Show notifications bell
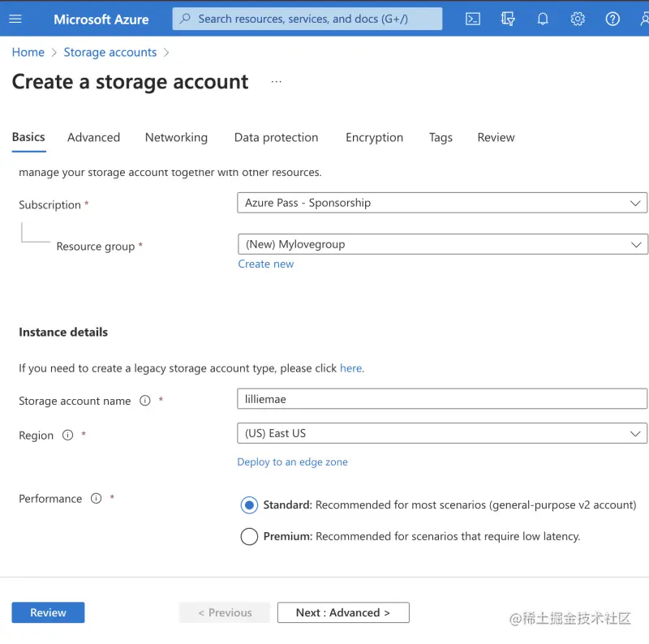 point(543,19)
